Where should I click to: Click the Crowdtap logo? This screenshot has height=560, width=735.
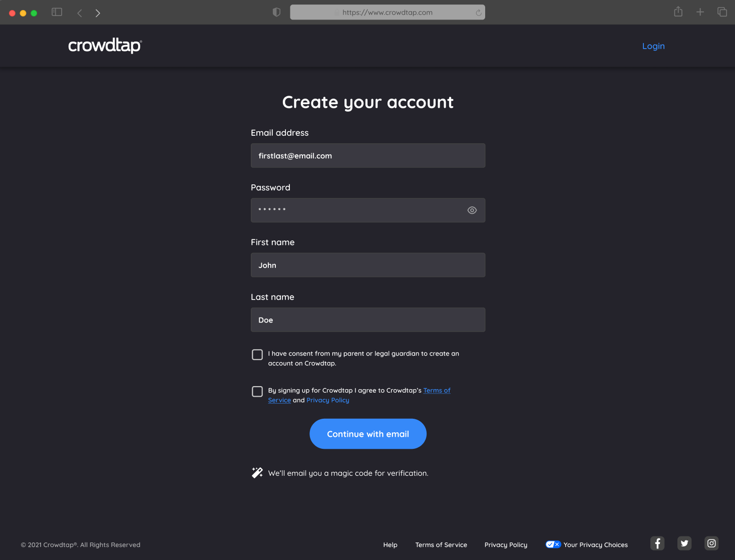[105, 46]
